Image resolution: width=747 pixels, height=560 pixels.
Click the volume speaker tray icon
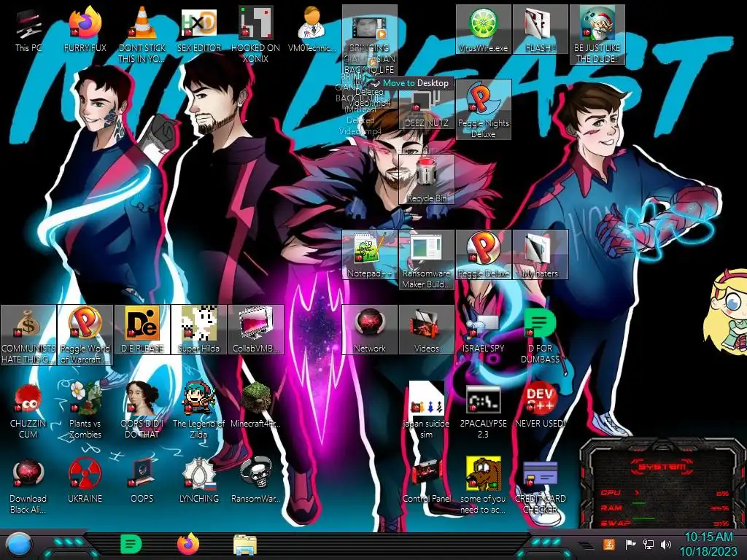click(x=666, y=544)
